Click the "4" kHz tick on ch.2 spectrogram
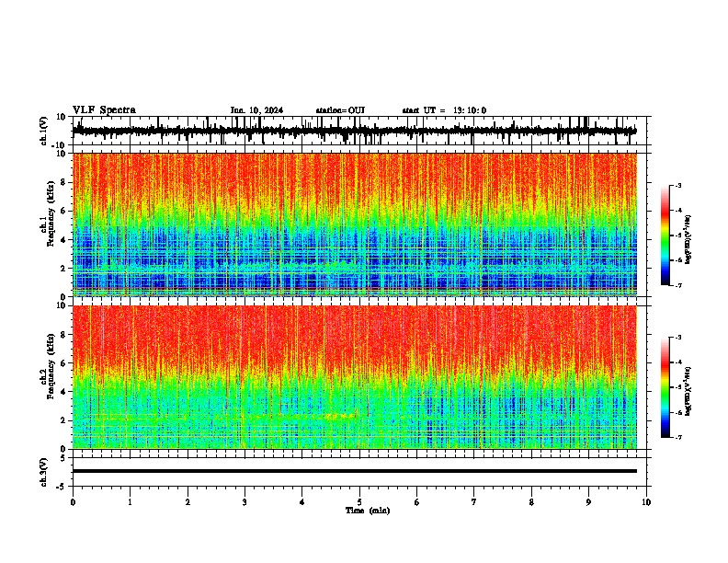728x563 pixels. 64,392
